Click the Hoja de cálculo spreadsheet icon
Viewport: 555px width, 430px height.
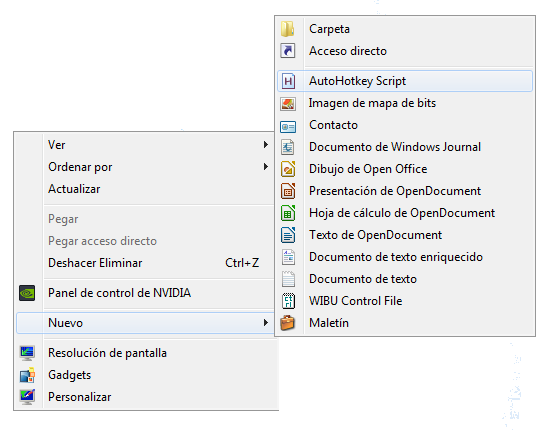288,213
